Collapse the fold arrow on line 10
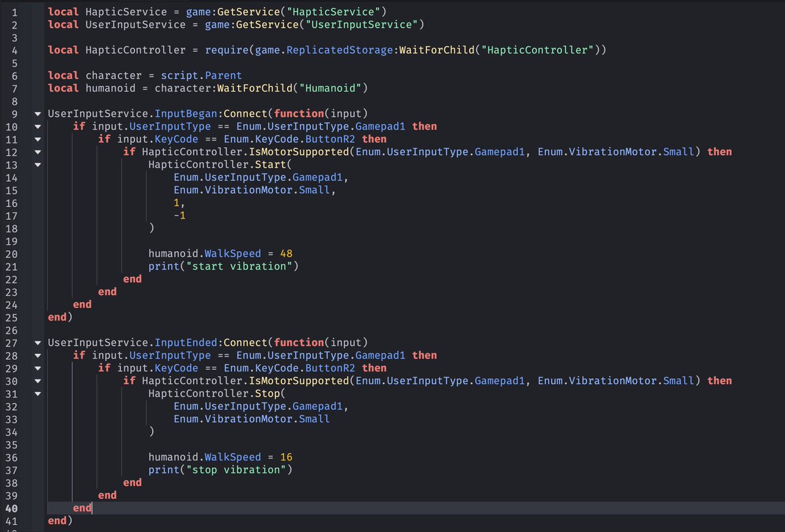 tap(37, 126)
